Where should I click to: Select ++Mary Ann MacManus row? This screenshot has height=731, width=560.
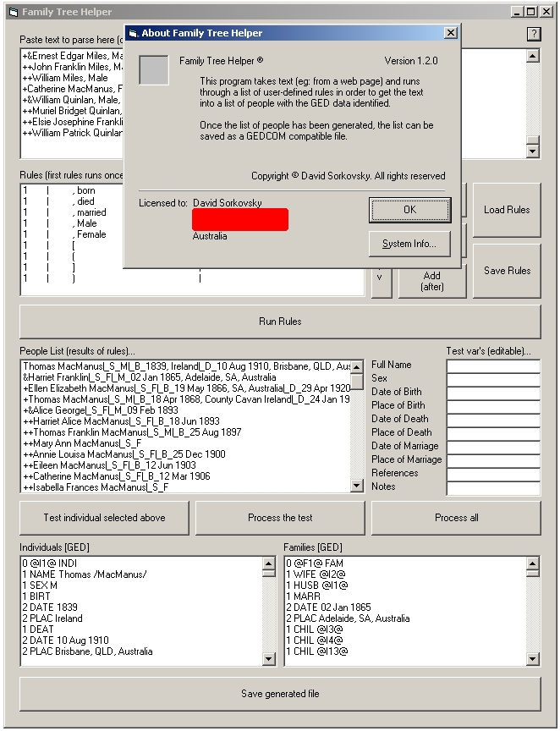point(186,443)
